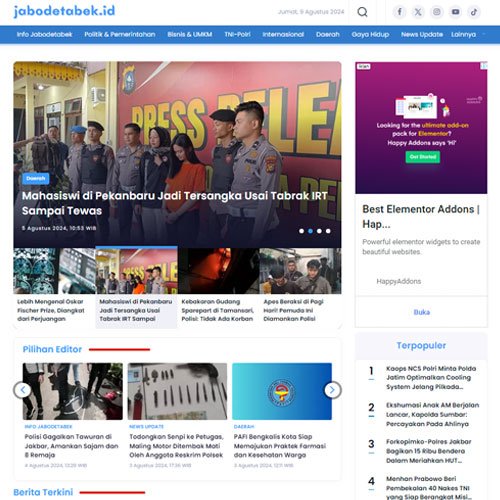
Task: Open Daerah menu item in navbar
Action: (x=328, y=34)
